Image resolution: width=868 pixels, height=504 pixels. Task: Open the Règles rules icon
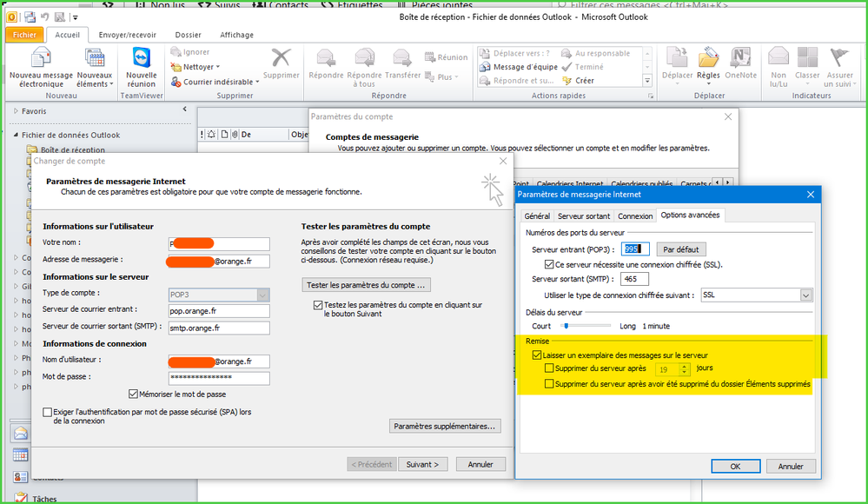click(708, 58)
